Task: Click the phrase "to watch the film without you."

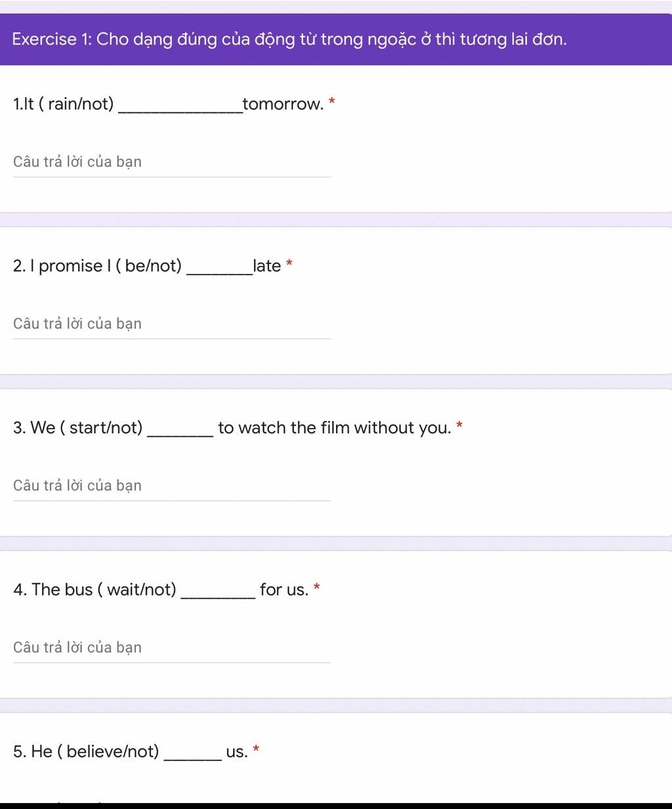Action: point(335,428)
